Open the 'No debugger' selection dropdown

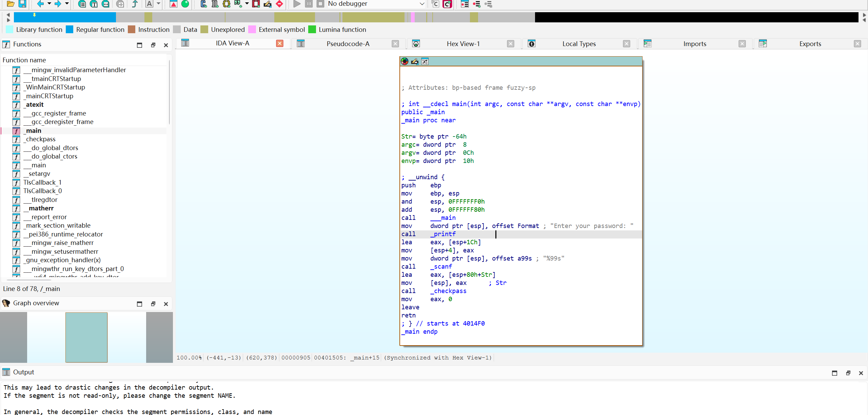[376, 4]
